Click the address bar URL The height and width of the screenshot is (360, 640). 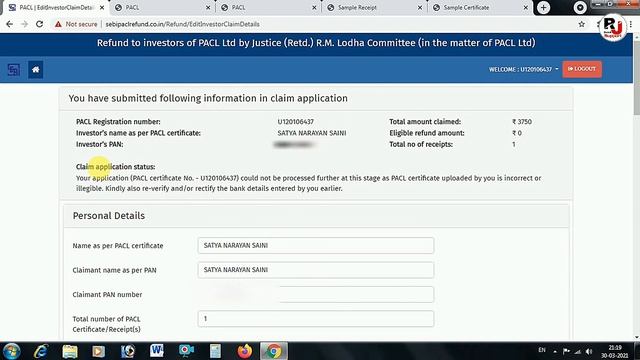coord(182,24)
